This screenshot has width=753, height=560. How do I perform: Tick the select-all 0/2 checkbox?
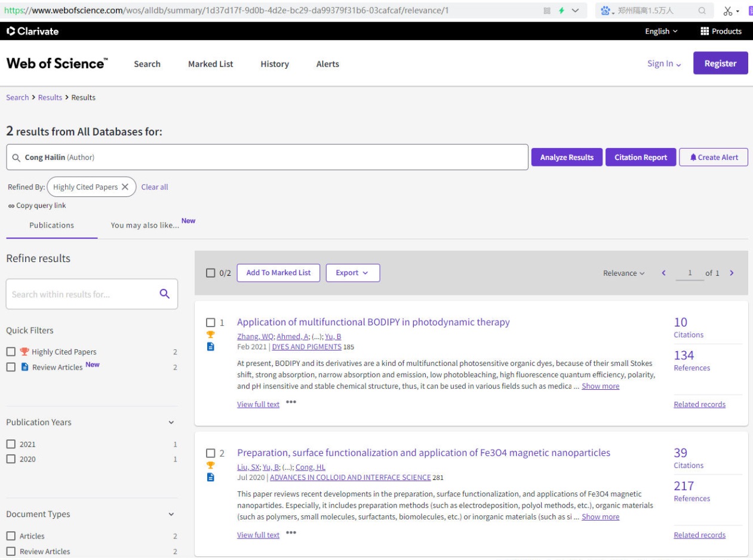[210, 273]
